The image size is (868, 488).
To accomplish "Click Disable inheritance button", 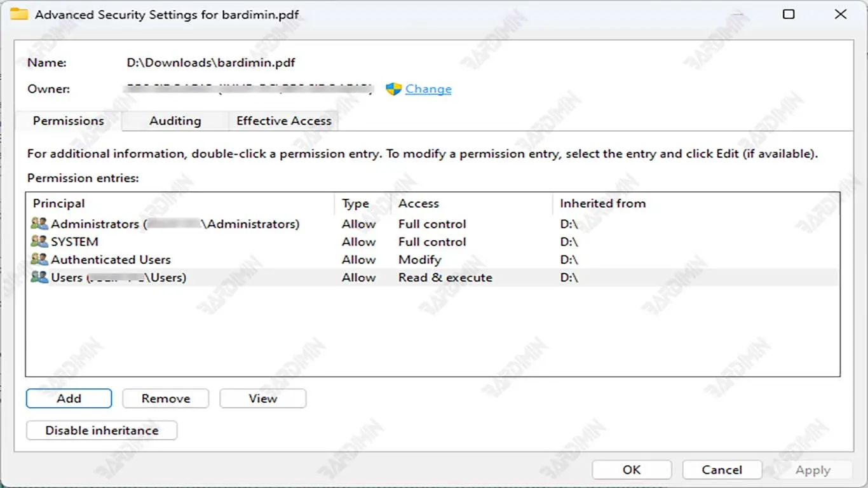I will (x=102, y=430).
